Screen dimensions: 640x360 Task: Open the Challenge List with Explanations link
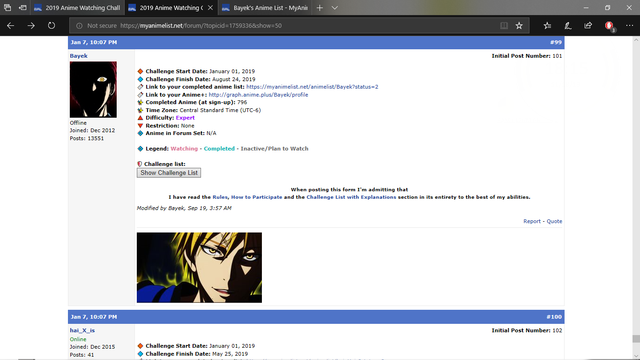(x=351, y=197)
